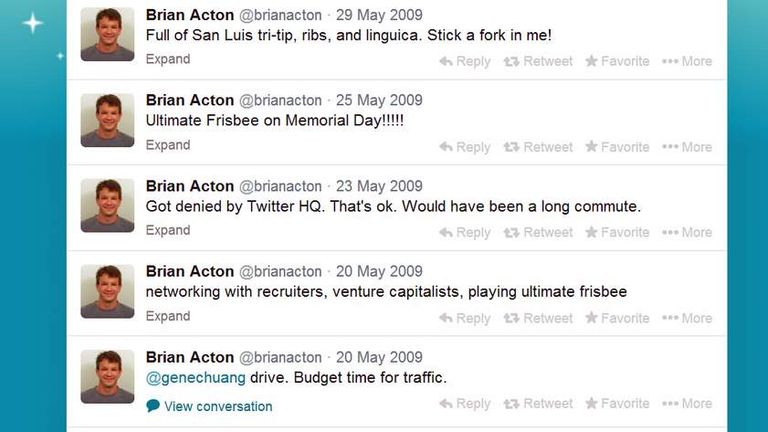The width and height of the screenshot is (768, 432).
Task: Open More options on 25 May tweet
Action: pyautogui.click(x=687, y=147)
